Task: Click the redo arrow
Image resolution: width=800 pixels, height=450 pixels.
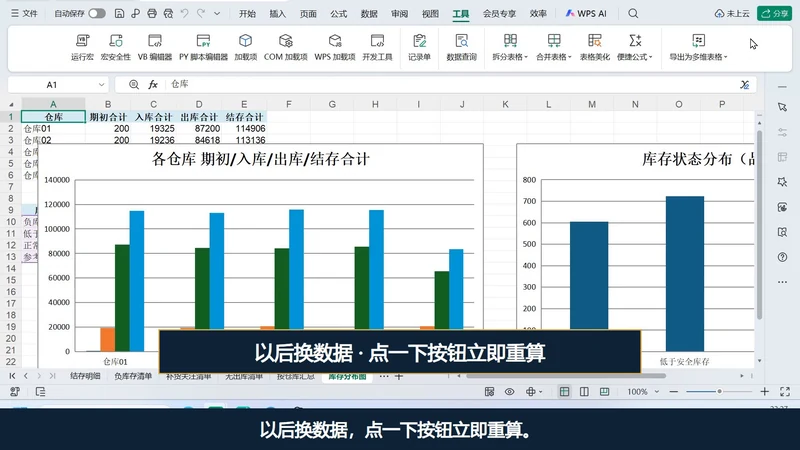Action: pyautogui.click(x=201, y=14)
